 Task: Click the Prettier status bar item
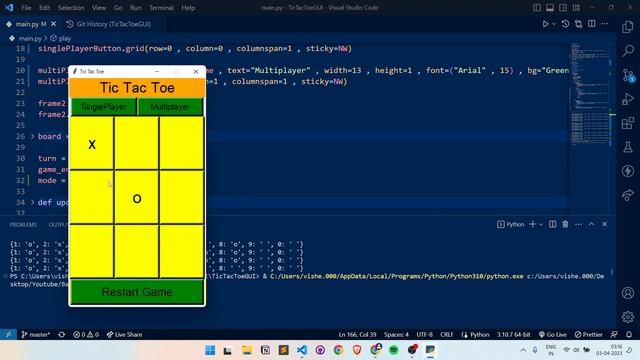click(589, 334)
